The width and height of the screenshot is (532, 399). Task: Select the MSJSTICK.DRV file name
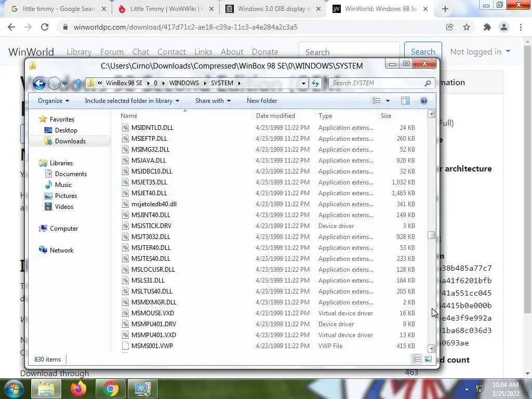point(151,226)
